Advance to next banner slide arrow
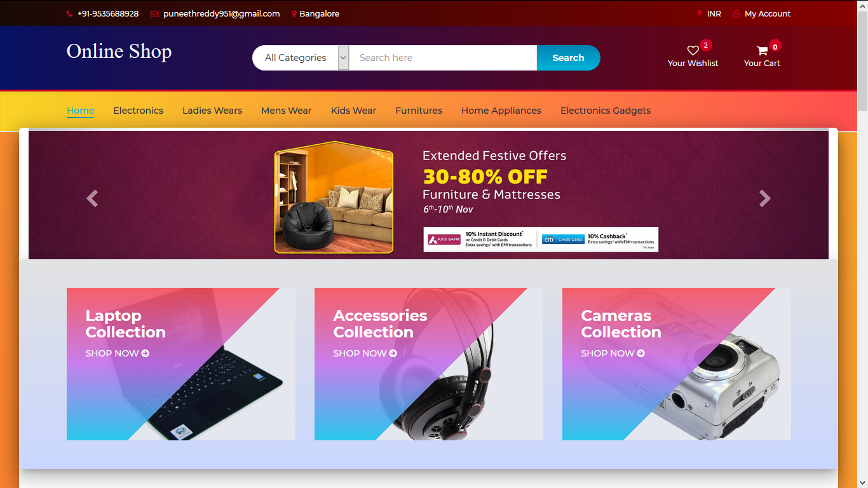The height and width of the screenshot is (488, 868). click(765, 199)
